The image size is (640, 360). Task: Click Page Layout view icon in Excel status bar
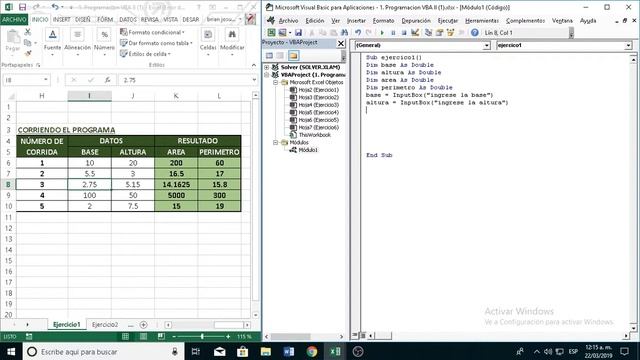[143, 336]
